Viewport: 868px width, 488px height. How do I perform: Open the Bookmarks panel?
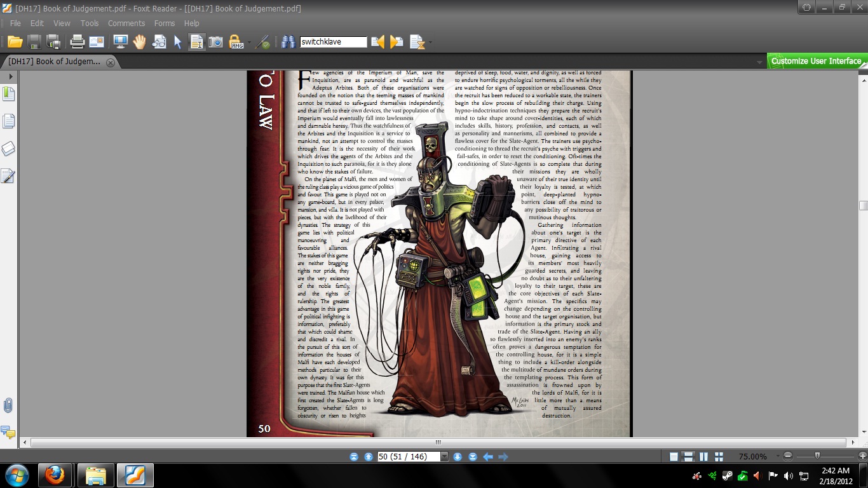(x=8, y=94)
